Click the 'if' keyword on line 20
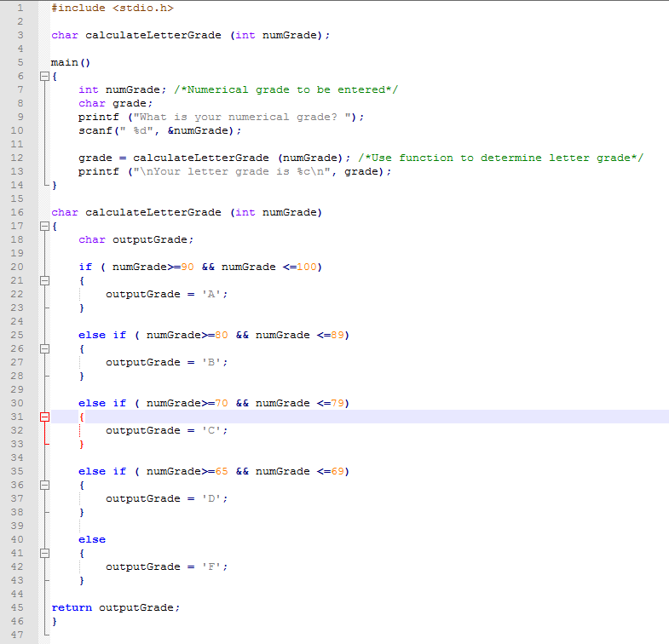This screenshot has height=644, width=669. (85, 267)
